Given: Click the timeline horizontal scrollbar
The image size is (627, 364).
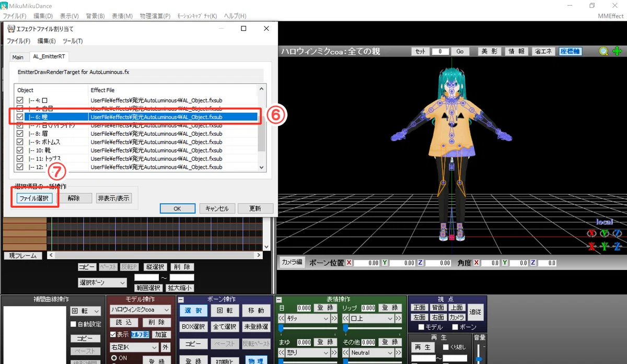Looking at the screenshot, I should pos(154,255).
